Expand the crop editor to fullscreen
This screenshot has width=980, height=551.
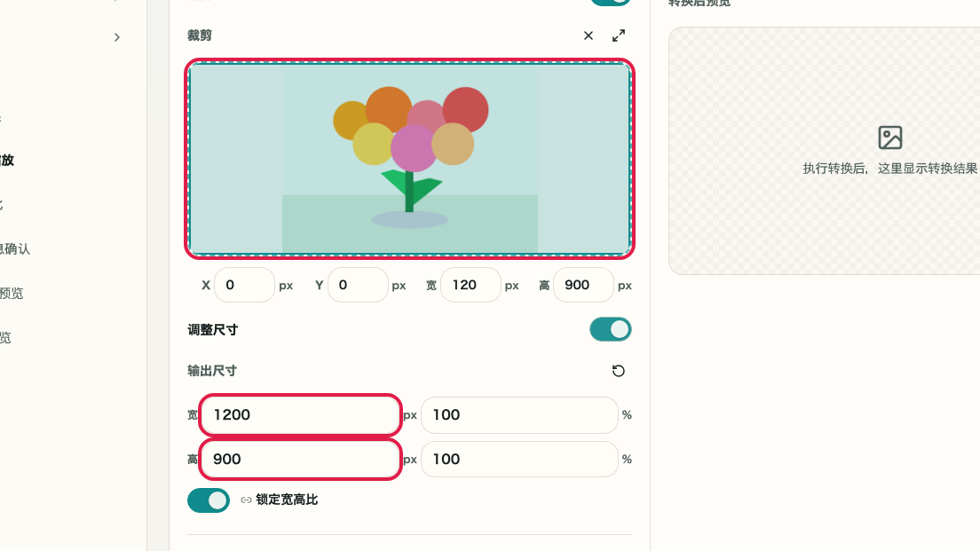[618, 35]
